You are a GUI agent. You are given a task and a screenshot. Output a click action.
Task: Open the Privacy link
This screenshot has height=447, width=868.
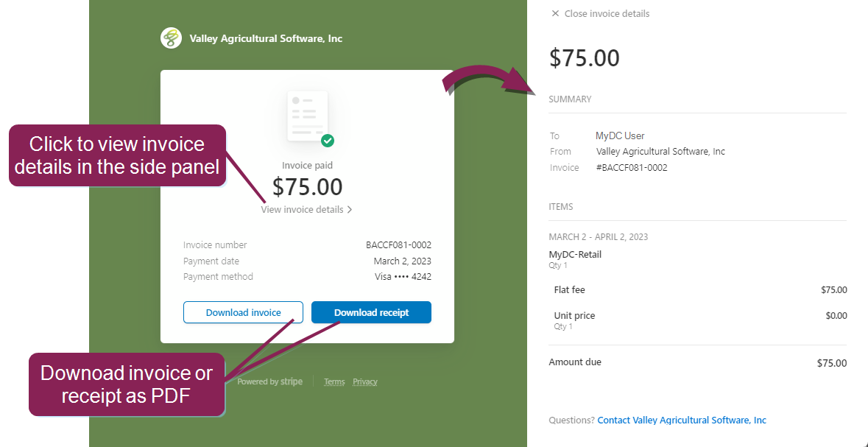pos(365,381)
